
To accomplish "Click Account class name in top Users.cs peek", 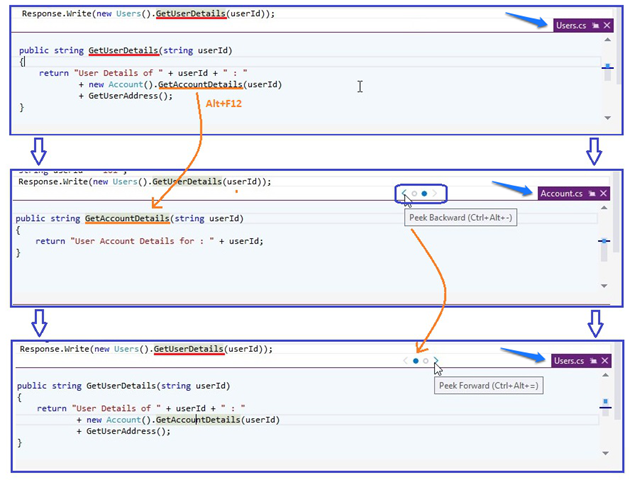I will coord(126,85).
